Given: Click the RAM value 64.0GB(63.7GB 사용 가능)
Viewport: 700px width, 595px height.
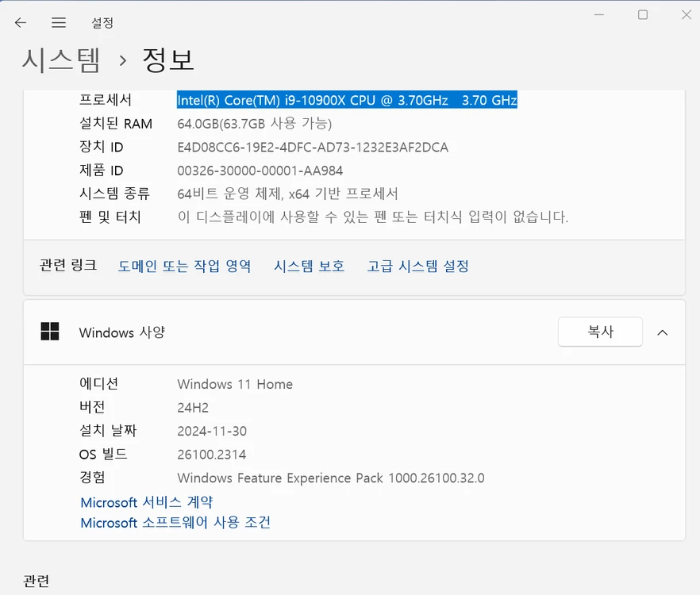Looking at the screenshot, I should click(255, 123).
